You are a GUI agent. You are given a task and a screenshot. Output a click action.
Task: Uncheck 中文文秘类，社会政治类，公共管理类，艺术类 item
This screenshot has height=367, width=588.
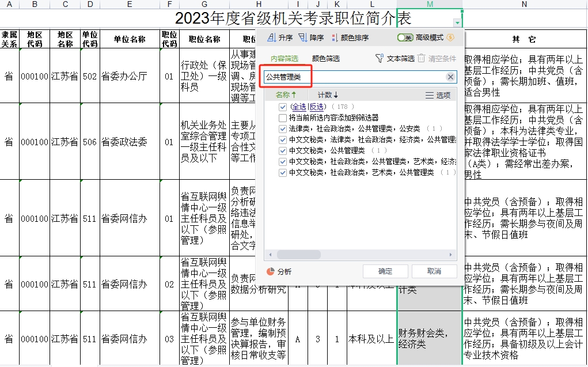[x=283, y=162]
